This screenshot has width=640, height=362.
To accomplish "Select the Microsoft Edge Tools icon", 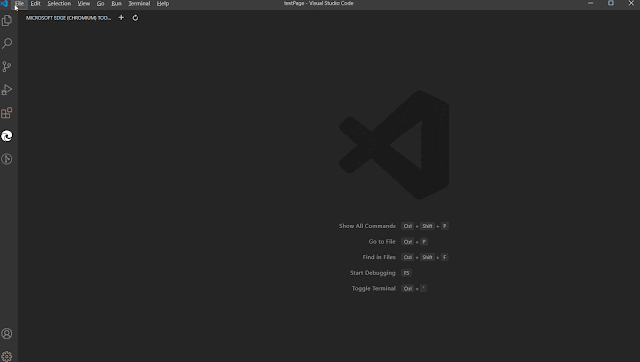I will click(7, 136).
